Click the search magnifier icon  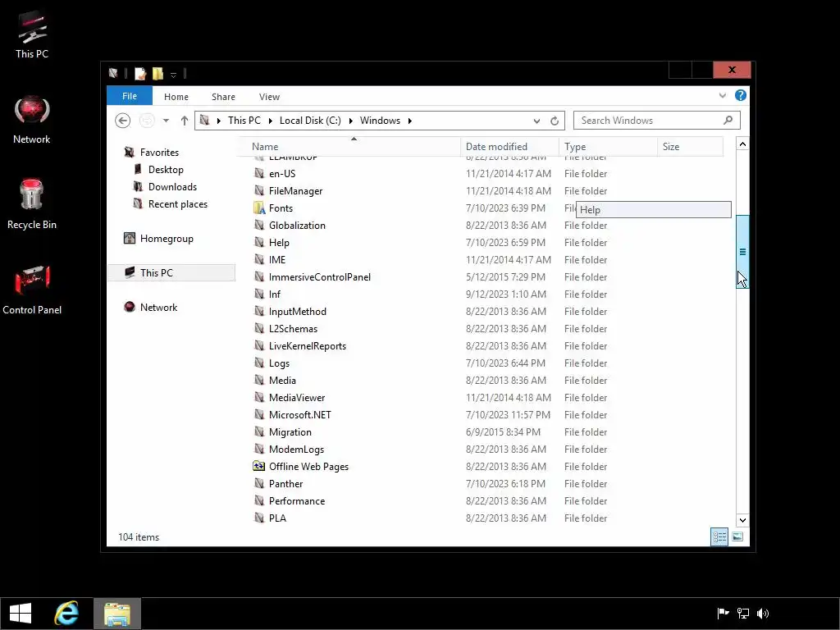728,120
